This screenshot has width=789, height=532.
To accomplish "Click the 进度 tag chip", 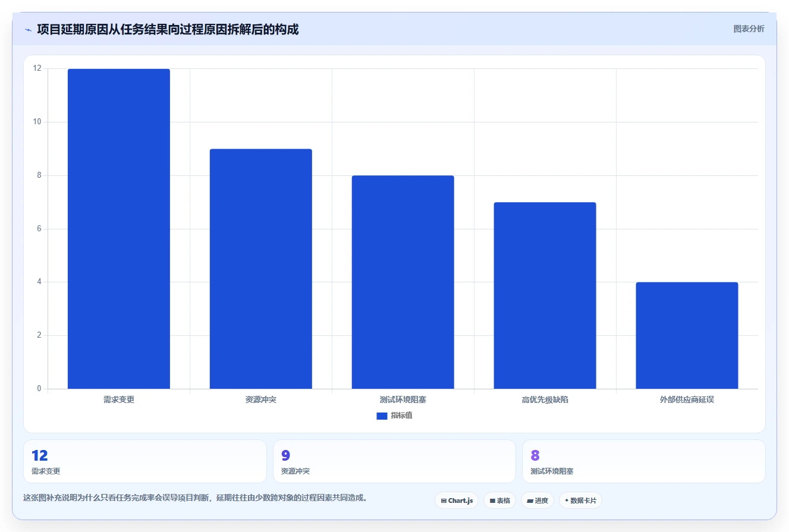I will point(537,500).
